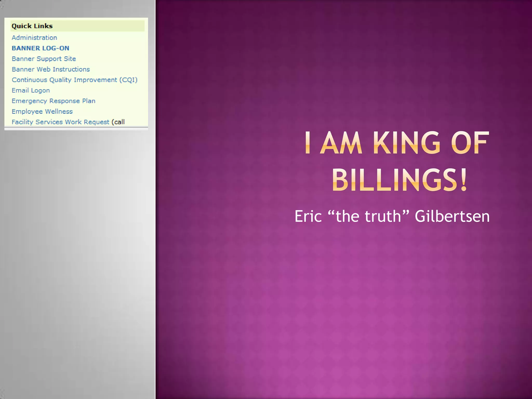
Task: Select the Banner Web Instructions link
Action: [x=51, y=69]
